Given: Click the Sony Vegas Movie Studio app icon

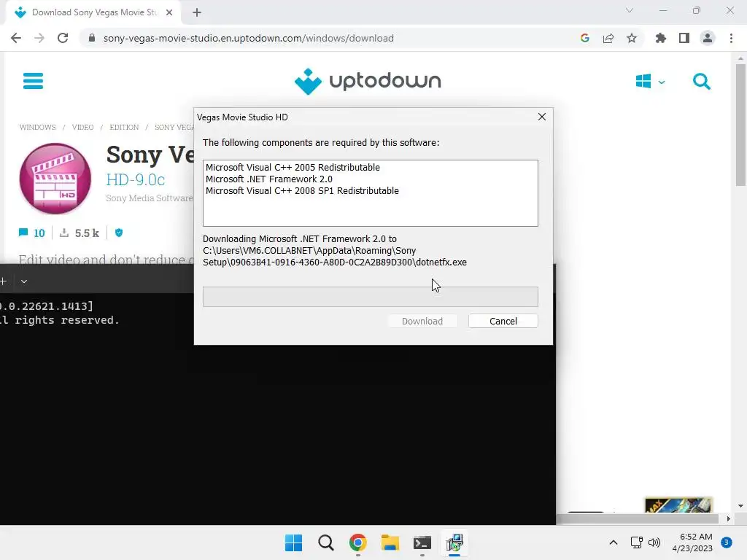Looking at the screenshot, I should (55, 179).
